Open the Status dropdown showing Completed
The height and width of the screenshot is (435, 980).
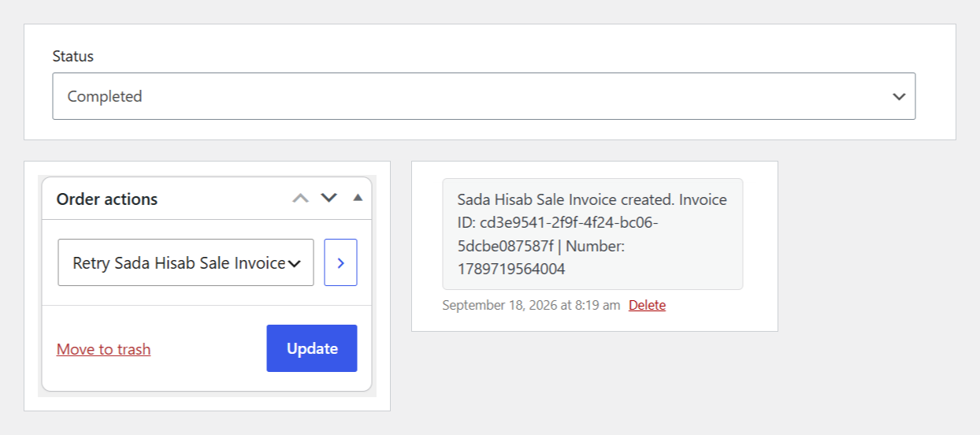pyautogui.click(x=484, y=96)
